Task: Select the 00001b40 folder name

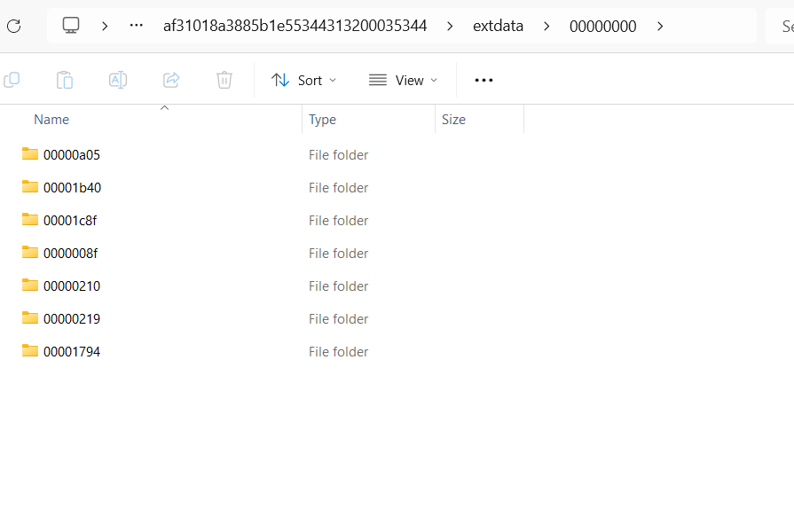Action: click(x=73, y=188)
